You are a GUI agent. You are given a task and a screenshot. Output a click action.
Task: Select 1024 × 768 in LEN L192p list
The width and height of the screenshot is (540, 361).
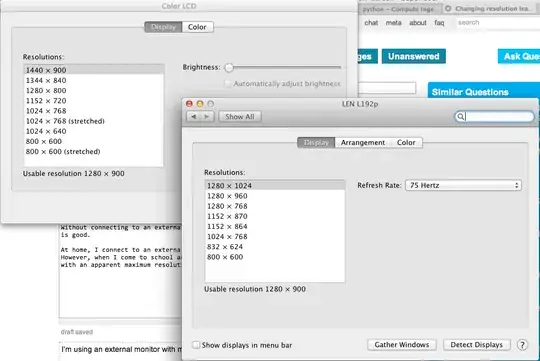275,237
